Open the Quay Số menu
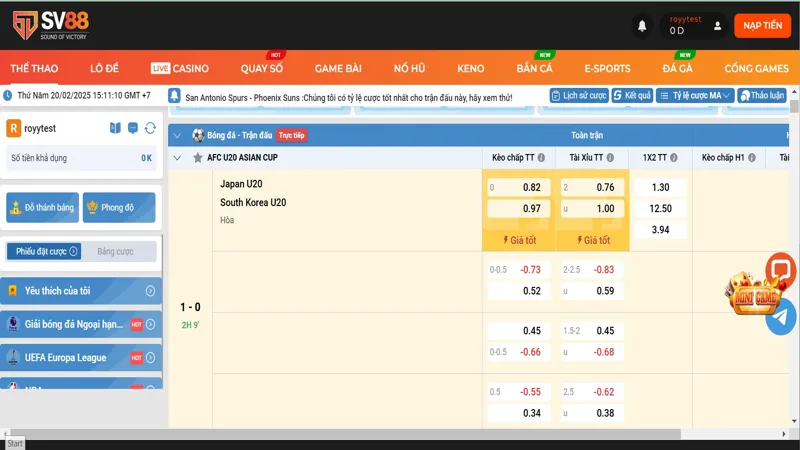The width and height of the screenshot is (800, 450). (262, 68)
